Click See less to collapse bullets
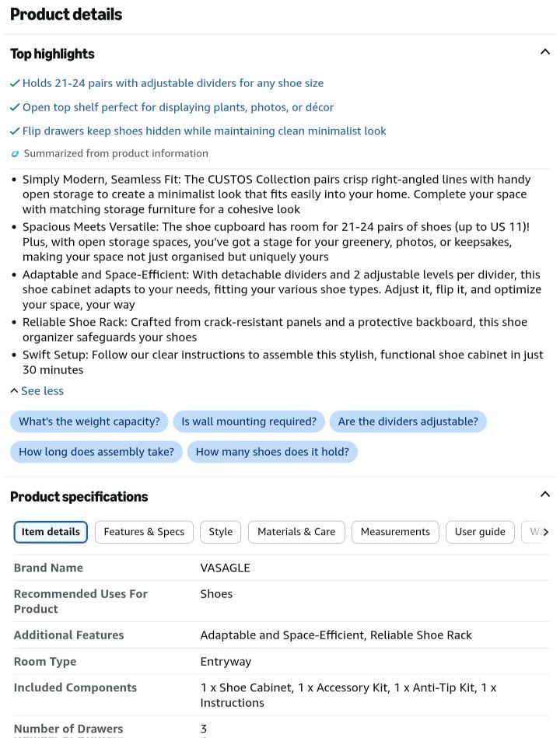This screenshot has width=560, height=738. [37, 391]
